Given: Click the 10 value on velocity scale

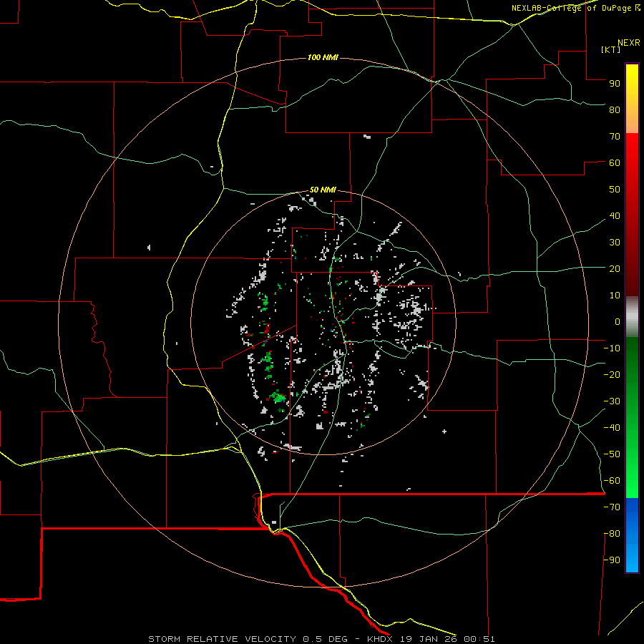Looking at the screenshot, I should tap(615, 296).
